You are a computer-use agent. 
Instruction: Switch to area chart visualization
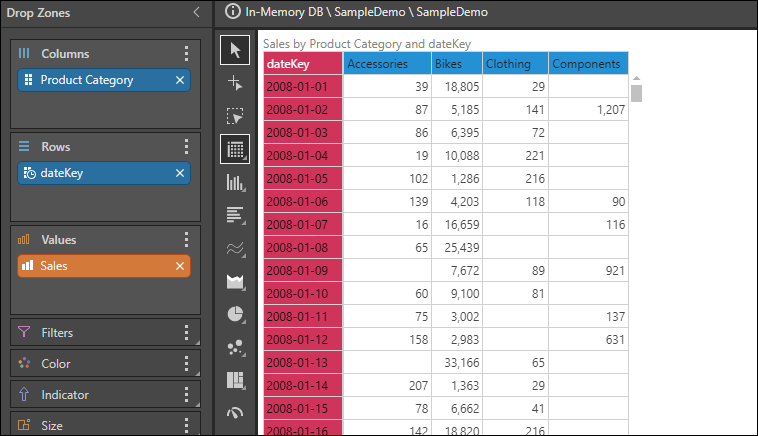click(x=236, y=281)
